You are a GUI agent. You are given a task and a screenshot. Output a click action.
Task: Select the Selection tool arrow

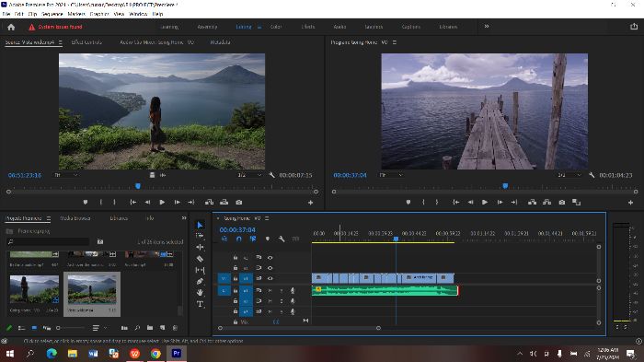(200, 225)
